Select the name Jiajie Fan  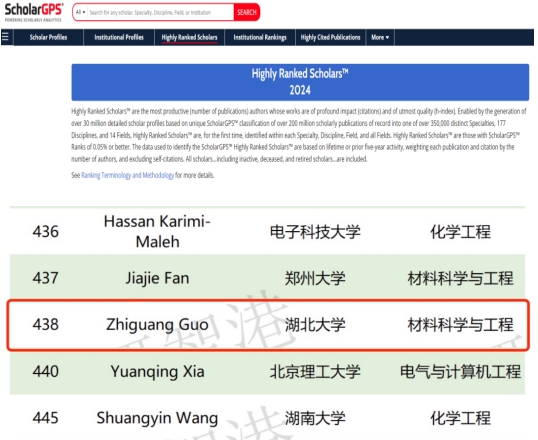[x=157, y=278]
